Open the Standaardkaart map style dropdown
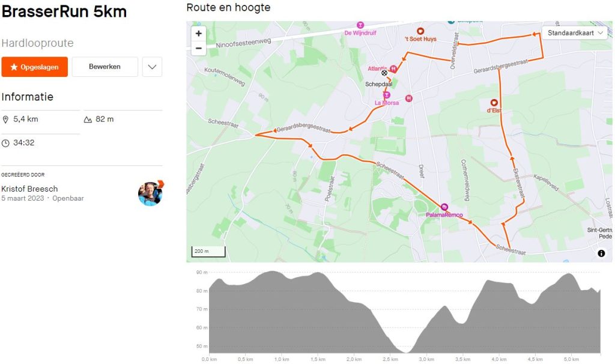 (x=575, y=33)
